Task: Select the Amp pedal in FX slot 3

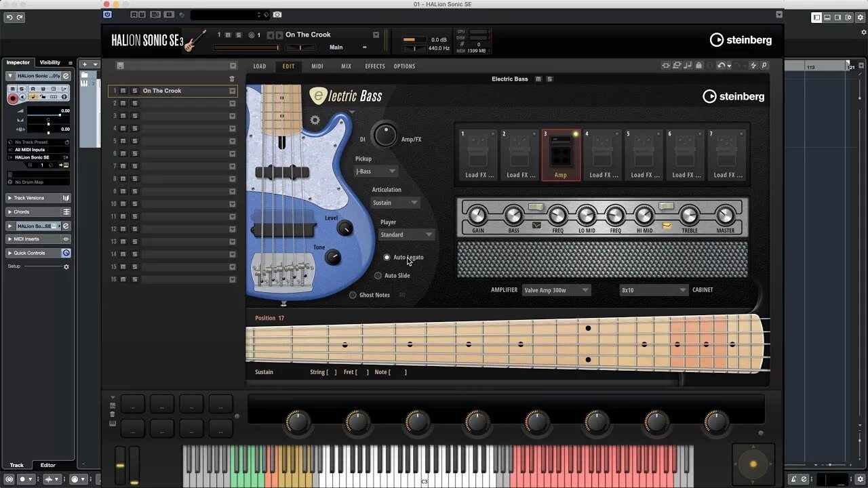Action: coord(561,154)
